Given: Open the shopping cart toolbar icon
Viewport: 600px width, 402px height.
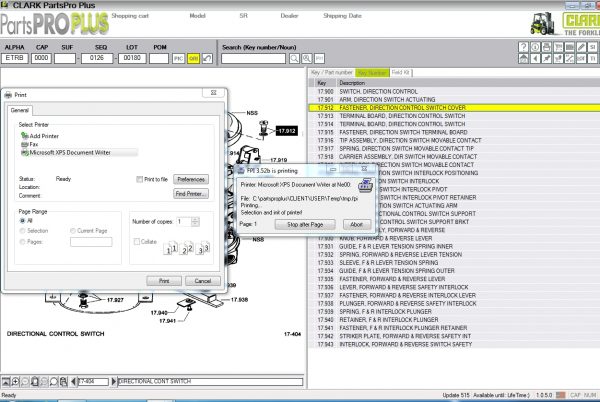Looking at the screenshot, I should tap(558, 47).
